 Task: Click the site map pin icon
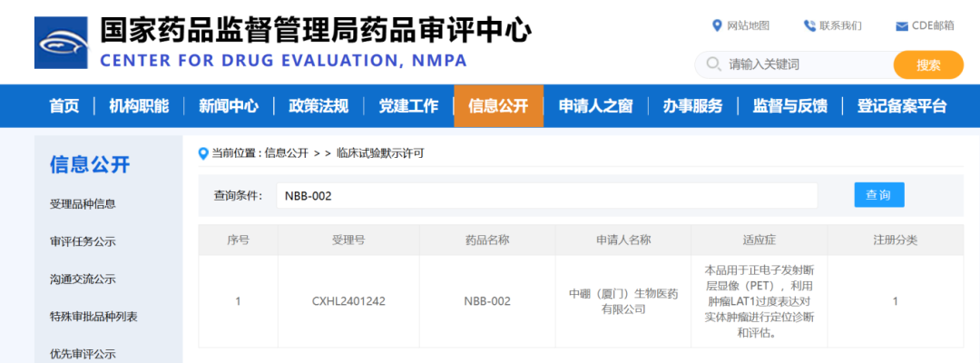[x=718, y=25]
